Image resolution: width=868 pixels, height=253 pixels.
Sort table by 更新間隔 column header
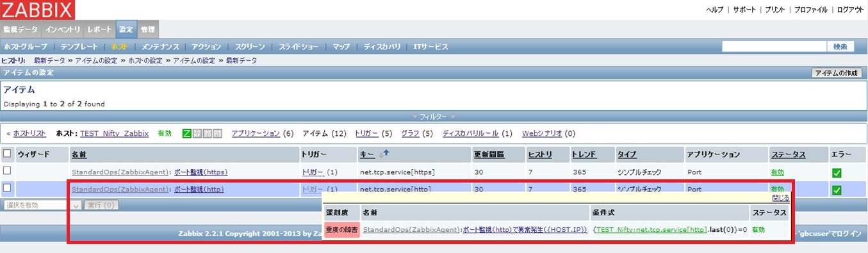point(489,154)
